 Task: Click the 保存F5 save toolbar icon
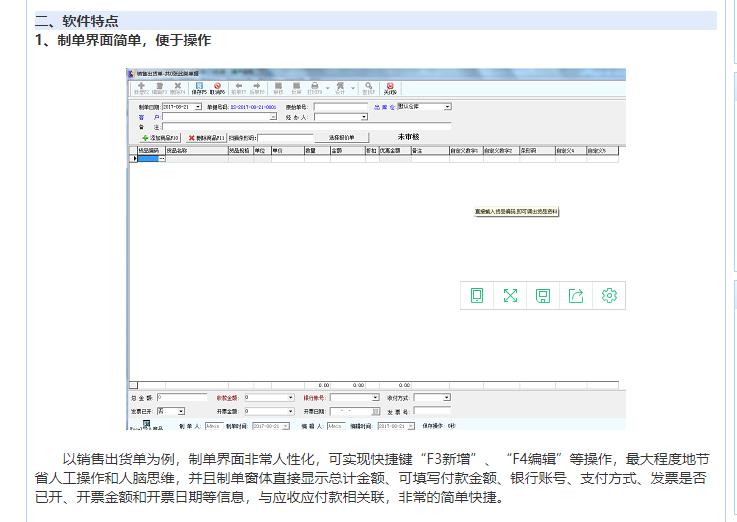[199, 88]
